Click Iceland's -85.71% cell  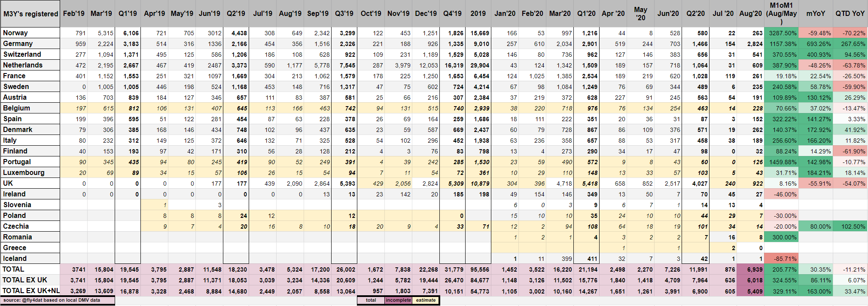pyautogui.click(x=781, y=258)
